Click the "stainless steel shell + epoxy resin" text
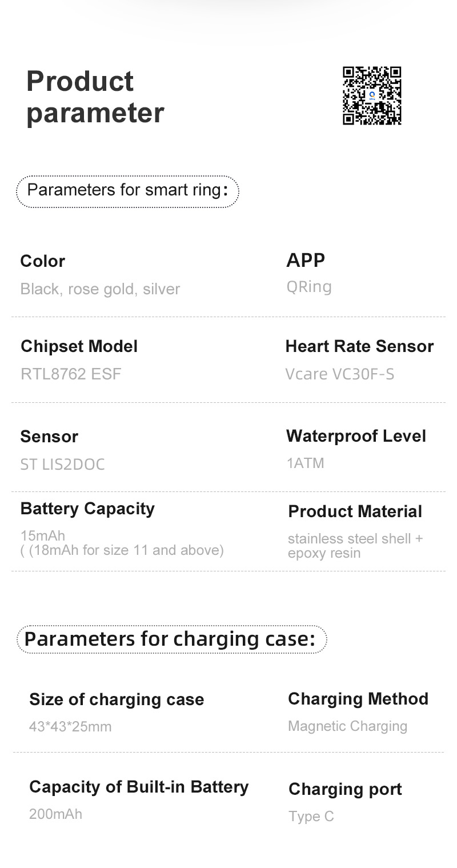 point(355,546)
